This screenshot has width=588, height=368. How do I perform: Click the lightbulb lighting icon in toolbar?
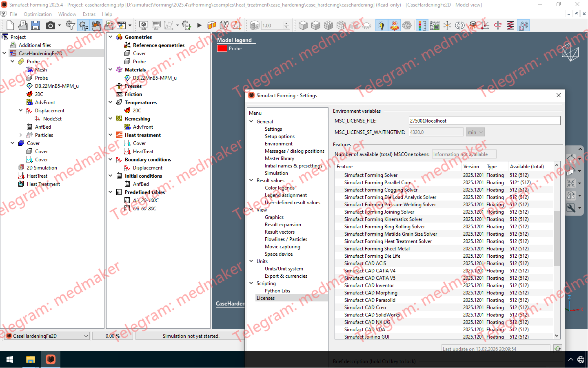(x=381, y=25)
